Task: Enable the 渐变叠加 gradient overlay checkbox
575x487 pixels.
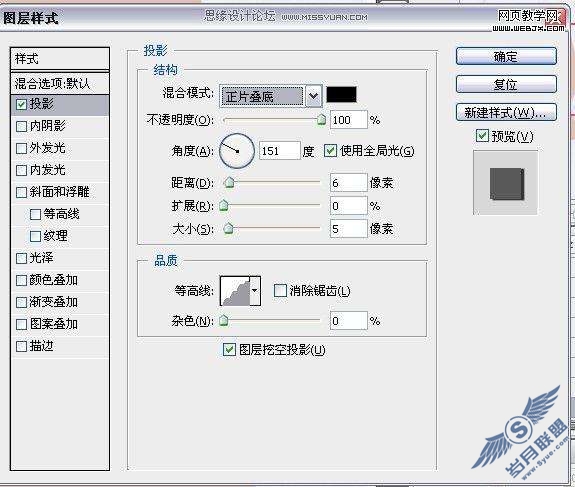Action: [x=21, y=302]
